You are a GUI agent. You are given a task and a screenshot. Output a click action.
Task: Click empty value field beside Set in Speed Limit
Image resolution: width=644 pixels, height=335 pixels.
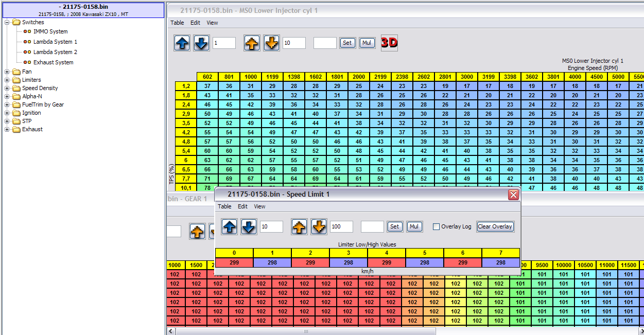click(372, 226)
